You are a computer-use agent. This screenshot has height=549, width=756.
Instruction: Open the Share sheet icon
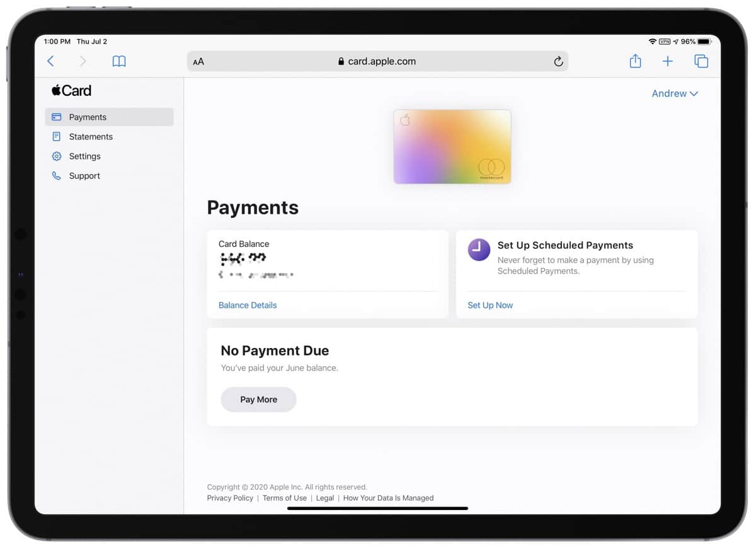[x=635, y=61]
